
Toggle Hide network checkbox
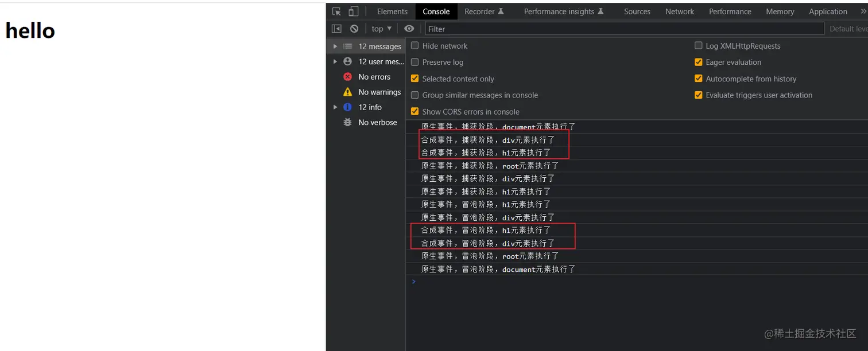pos(415,46)
